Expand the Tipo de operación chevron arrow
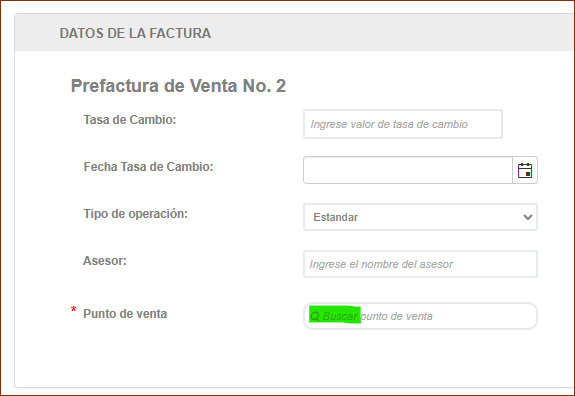The height and width of the screenshot is (396, 575). point(528,217)
